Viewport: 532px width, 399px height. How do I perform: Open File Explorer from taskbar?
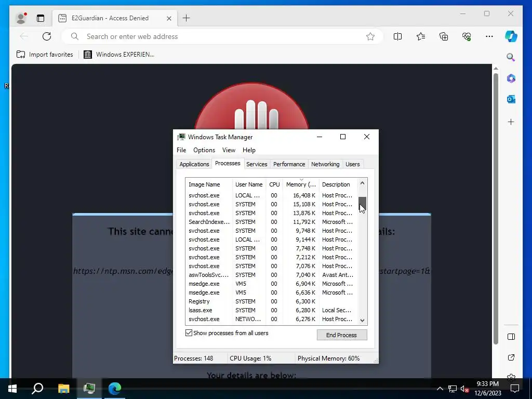pos(63,388)
